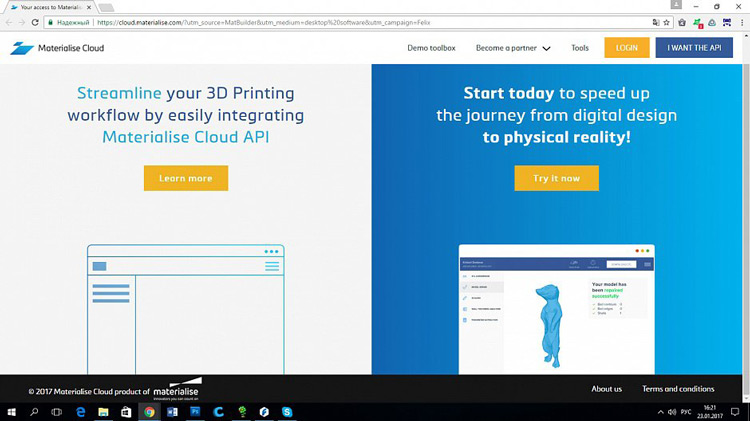
Task: Switch to Word from taskbar
Action: point(172,412)
